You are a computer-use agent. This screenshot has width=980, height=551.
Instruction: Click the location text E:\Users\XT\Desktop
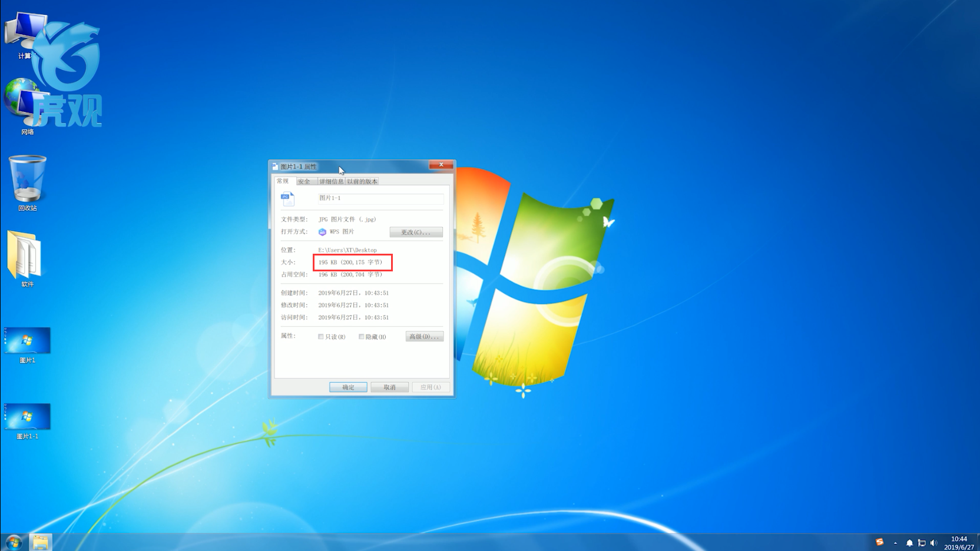[347, 250]
